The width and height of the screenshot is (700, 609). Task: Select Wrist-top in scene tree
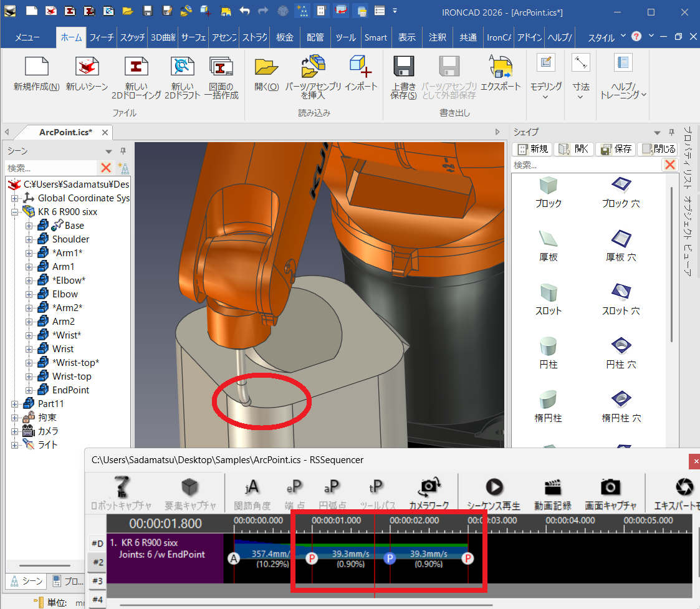pyautogui.click(x=72, y=376)
